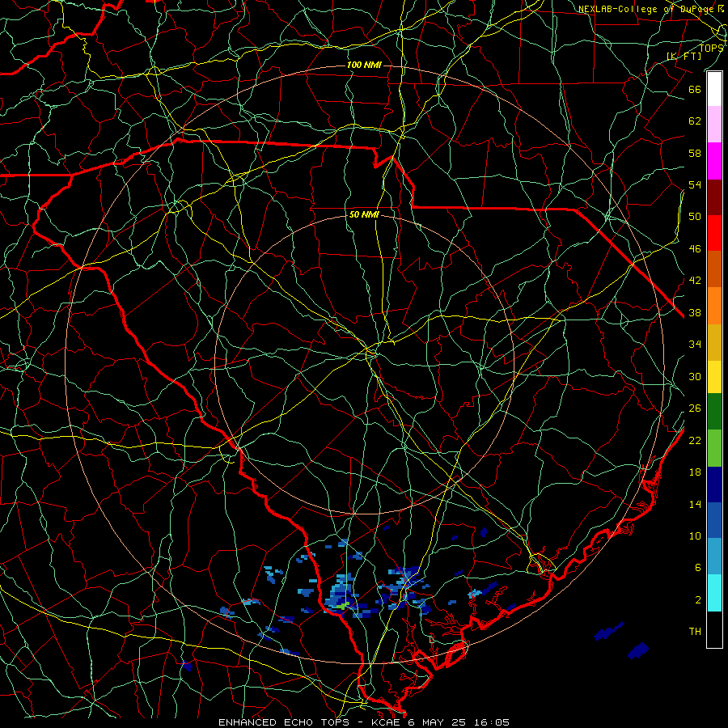Viewport: 728px width, 728px height.
Task: Click the TOPS legend heading
Action: tap(711, 48)
